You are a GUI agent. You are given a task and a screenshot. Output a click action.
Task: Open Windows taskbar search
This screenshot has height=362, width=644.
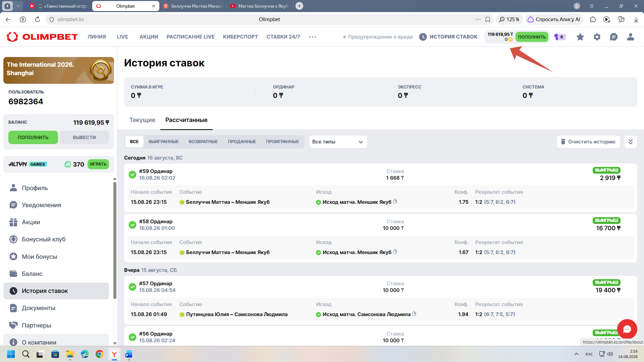coord(26,354)
